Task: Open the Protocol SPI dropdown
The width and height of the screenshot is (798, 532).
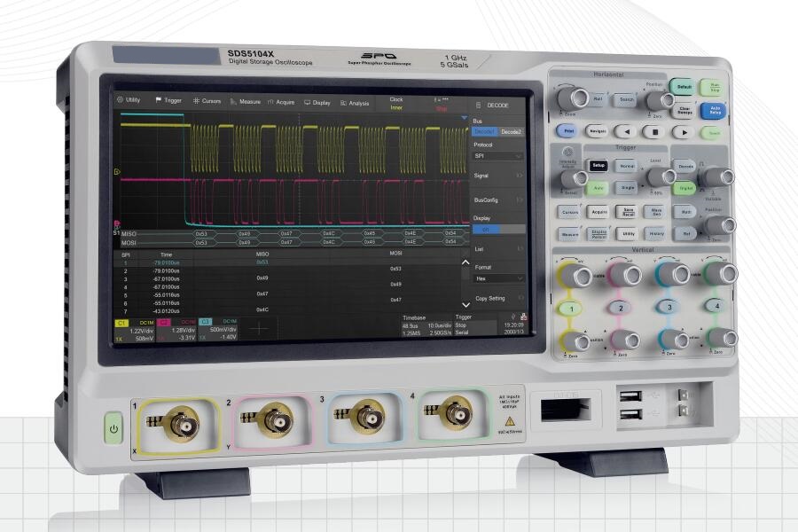Action: tap(497, 156)
